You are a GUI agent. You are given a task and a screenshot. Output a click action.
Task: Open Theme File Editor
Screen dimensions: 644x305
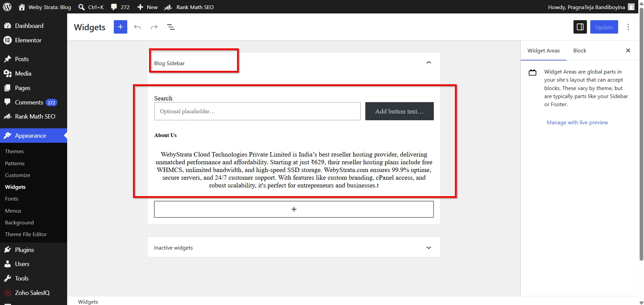26,234
